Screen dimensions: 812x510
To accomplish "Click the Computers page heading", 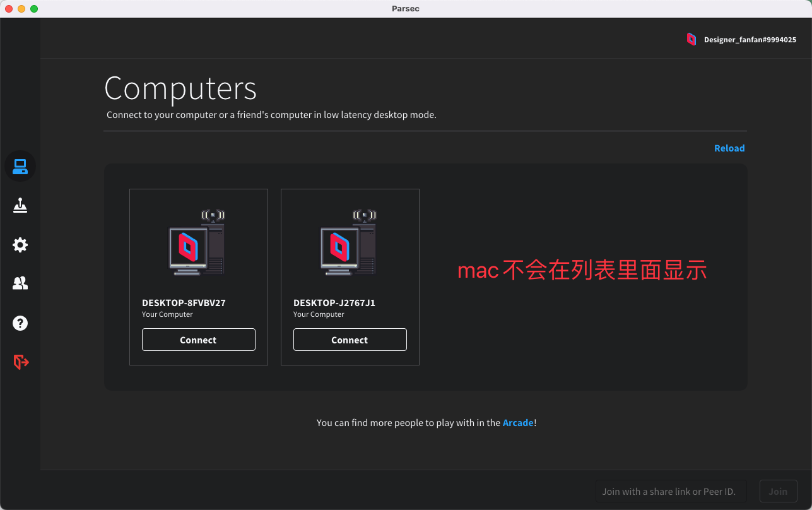I will pyautogui.click(x=180, y=88).
